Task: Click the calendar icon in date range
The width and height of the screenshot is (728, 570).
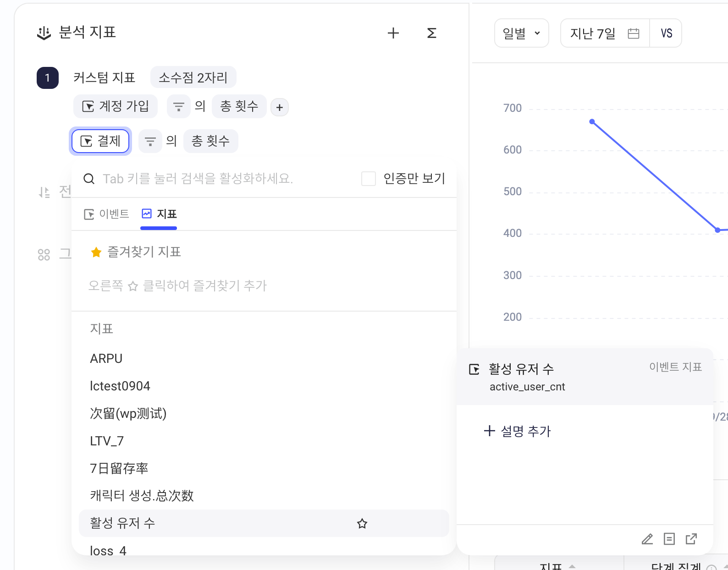Action: click(x=634, y=33)
